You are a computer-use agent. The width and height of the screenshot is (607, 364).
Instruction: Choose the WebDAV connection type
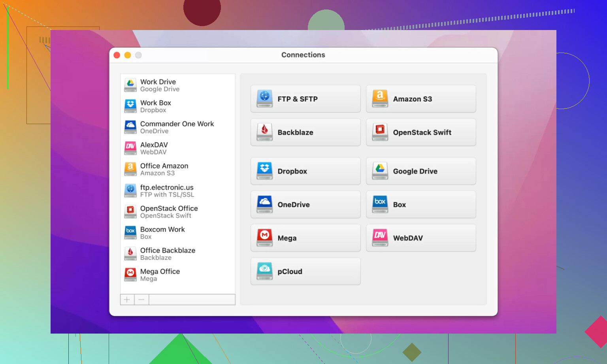(421, 238)
